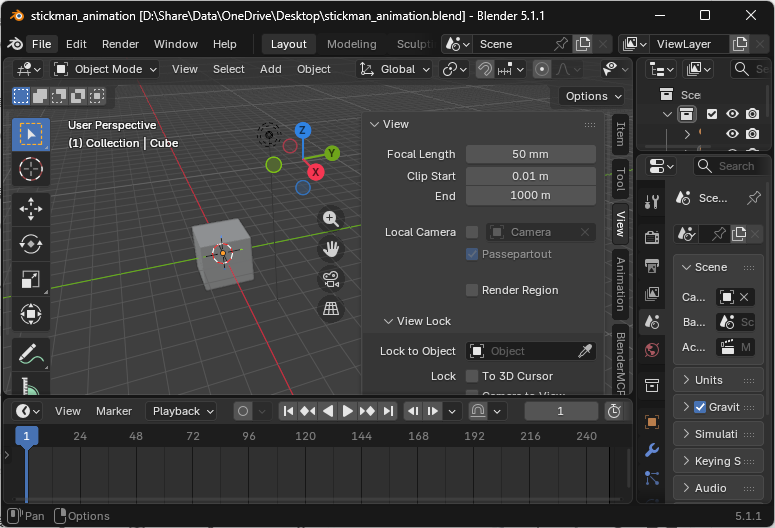Switch to the Item sidebar tab
Image resolution: width=775 pixels, height=528 pixels.
[x=621, y=134]
